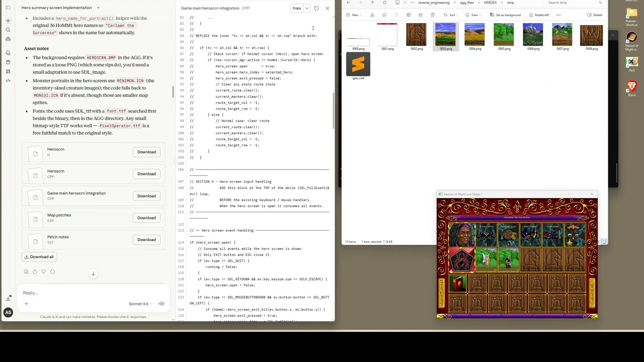Open the Brave desktop shortcut
This screenshot has height=362, width=644.
(x=631, y=89)
